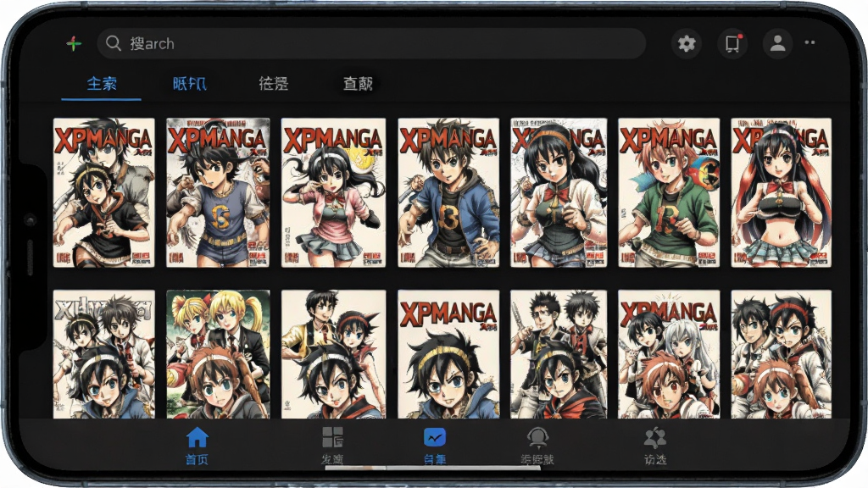Screen dimensions: 868x488
Task: Open the headset icon in bottom bar
Action: (537, 446)
